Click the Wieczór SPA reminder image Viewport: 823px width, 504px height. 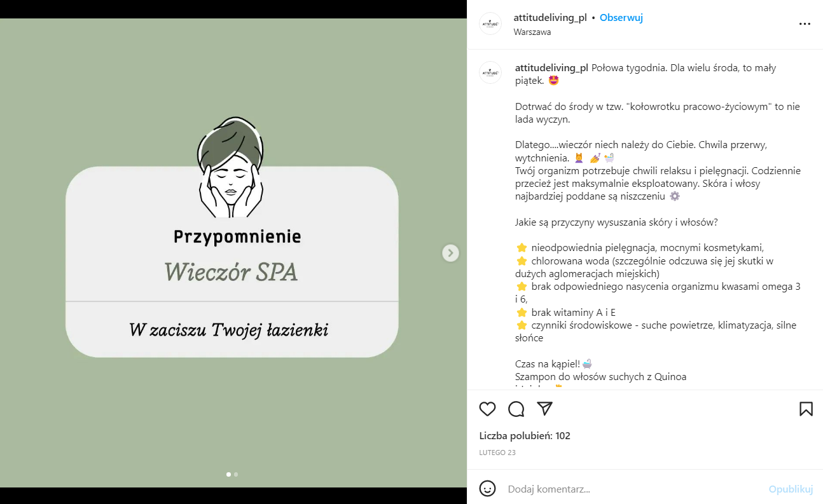233,253
